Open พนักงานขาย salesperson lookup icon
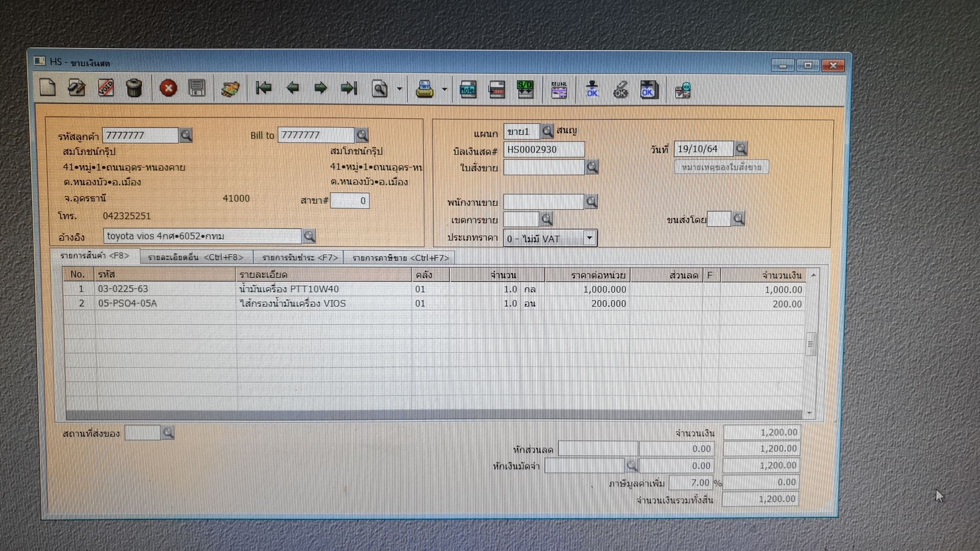The image size is (980, 551). click(592, 202)
